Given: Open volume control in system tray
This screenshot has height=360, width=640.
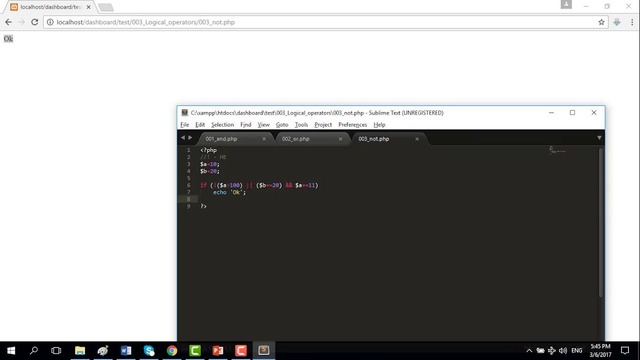Looking at the screenshot, I should coord(563,351).
